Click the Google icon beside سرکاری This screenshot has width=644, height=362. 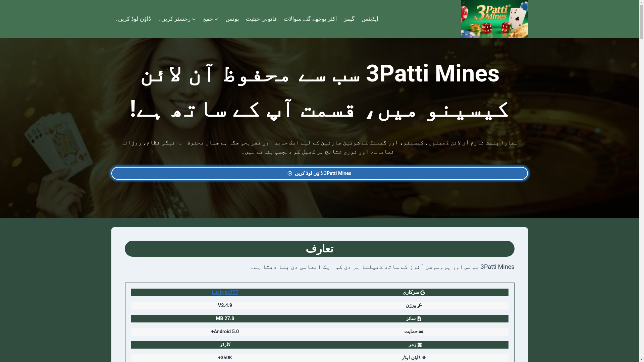423,293
